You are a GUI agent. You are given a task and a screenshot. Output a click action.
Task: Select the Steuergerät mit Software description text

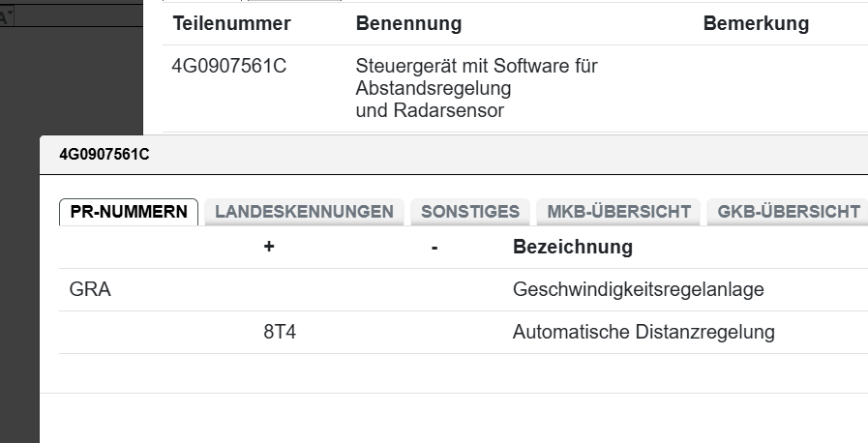(x=476, y=67)
